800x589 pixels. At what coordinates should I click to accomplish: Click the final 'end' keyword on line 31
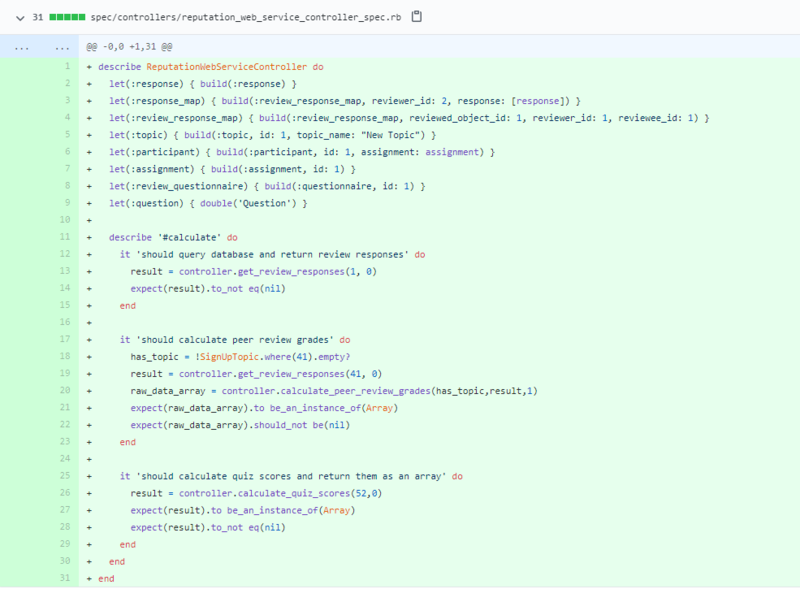[106, 579]
